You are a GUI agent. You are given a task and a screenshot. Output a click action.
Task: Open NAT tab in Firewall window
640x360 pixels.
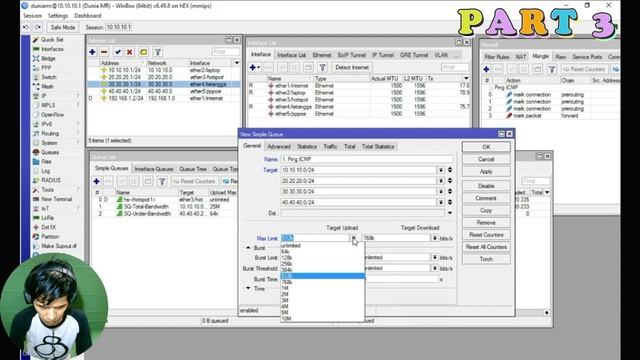(520, 57)
